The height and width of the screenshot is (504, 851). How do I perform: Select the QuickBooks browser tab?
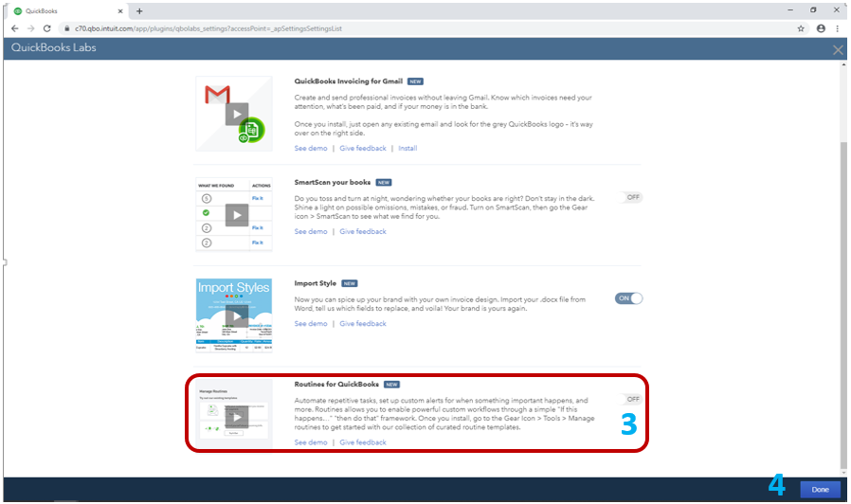pyautogui.click(x=68, y=10)
